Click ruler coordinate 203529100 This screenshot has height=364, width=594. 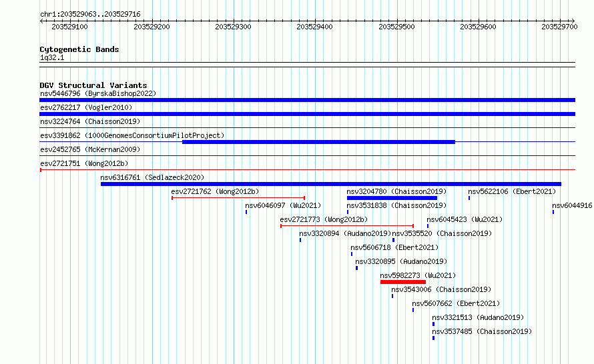[x=69, y=27]
